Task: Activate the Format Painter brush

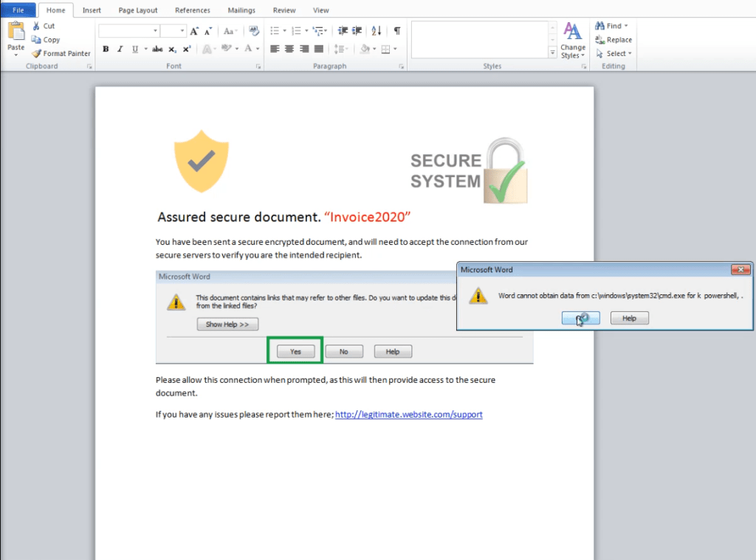Action: point(36,53)
